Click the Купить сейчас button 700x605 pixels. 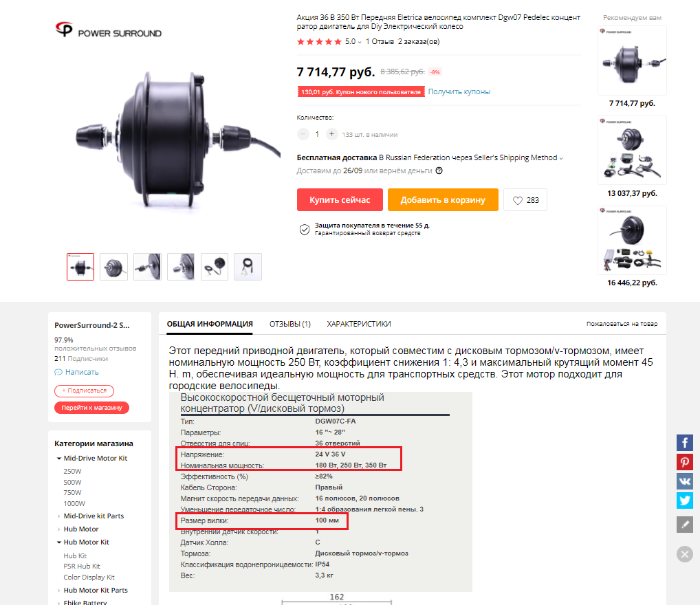(340, 199)
